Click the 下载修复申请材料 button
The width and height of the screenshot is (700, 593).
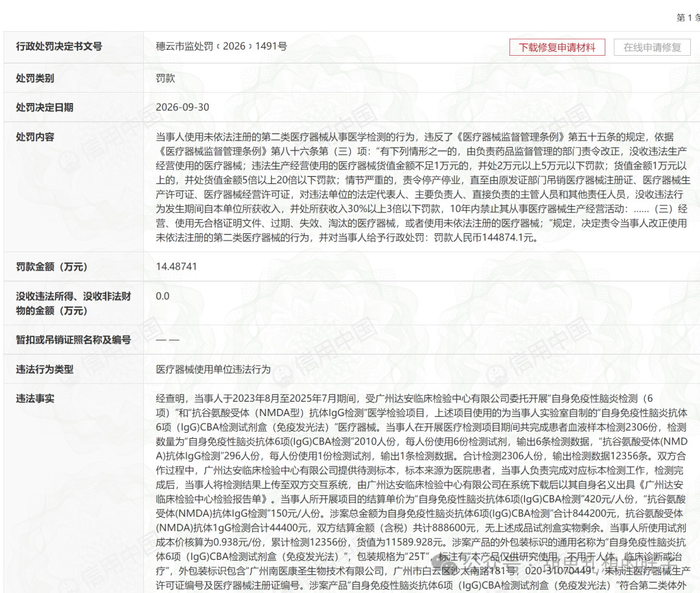pyautogui.click(x=557, y=47)
